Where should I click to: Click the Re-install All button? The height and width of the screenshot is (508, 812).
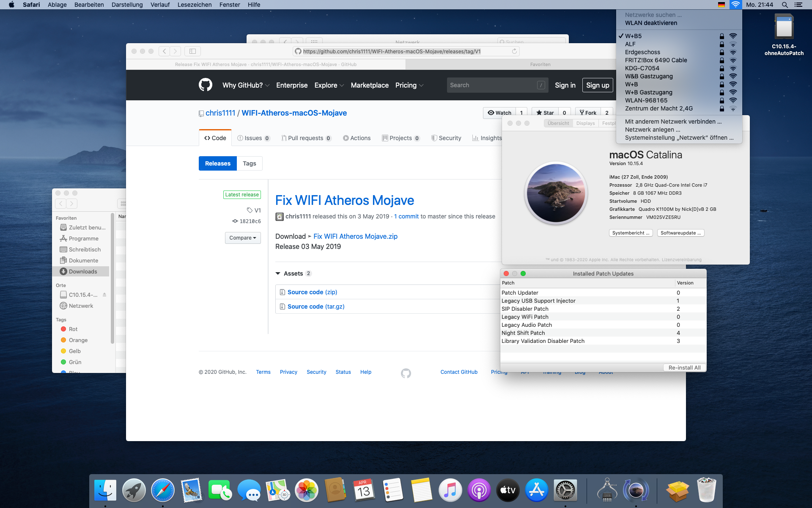pos(684,367)
